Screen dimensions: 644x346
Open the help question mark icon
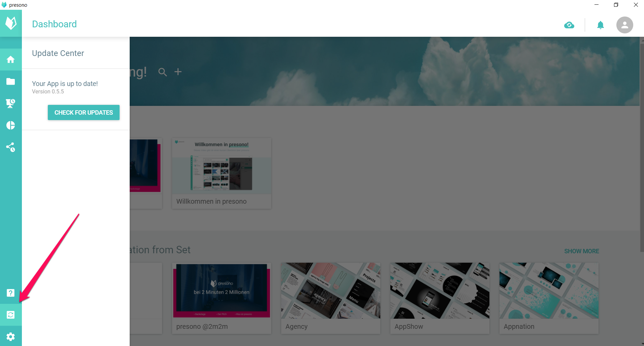11,293
